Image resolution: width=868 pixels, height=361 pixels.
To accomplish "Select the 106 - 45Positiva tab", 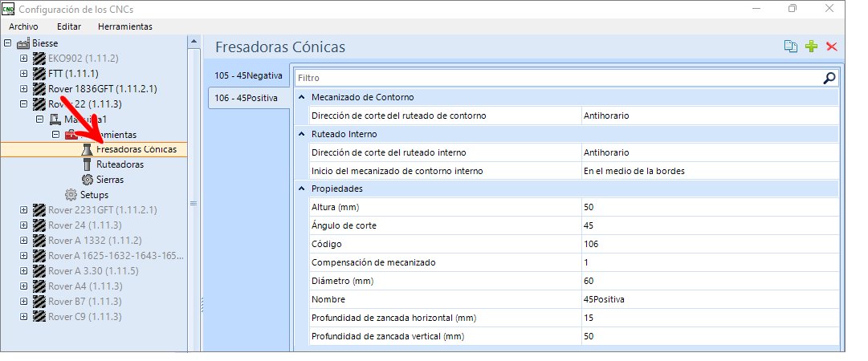I will pos(249,98).
